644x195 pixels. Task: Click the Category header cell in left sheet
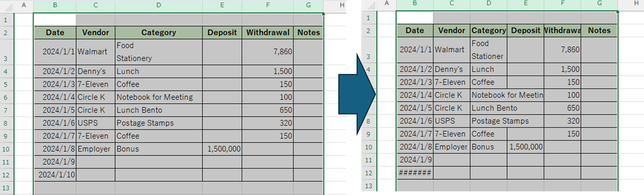[x=159, y=33]
